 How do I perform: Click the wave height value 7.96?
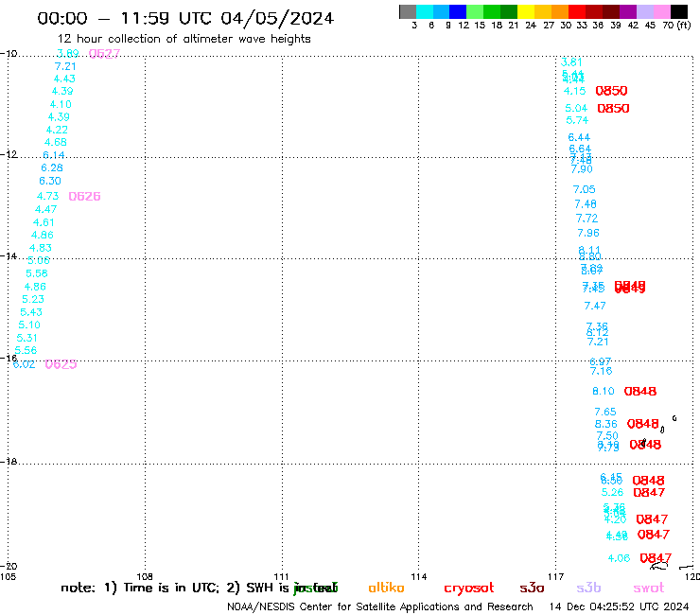tap(588, 233)
